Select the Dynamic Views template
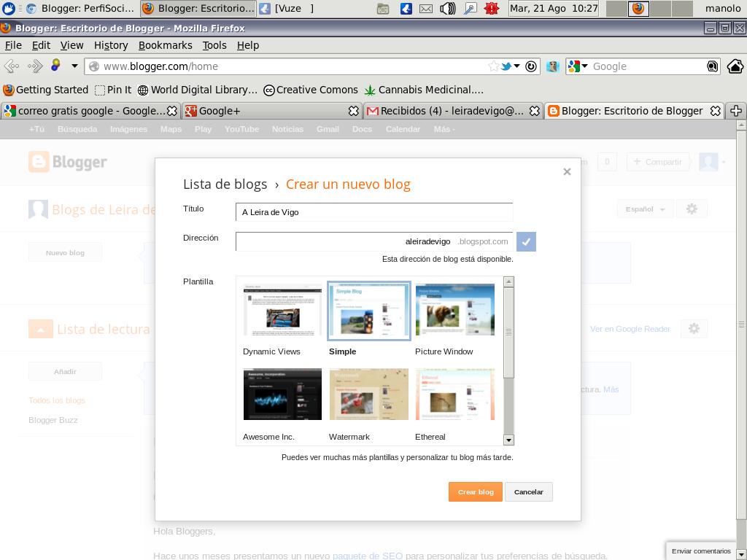 [x=282, y=309]
